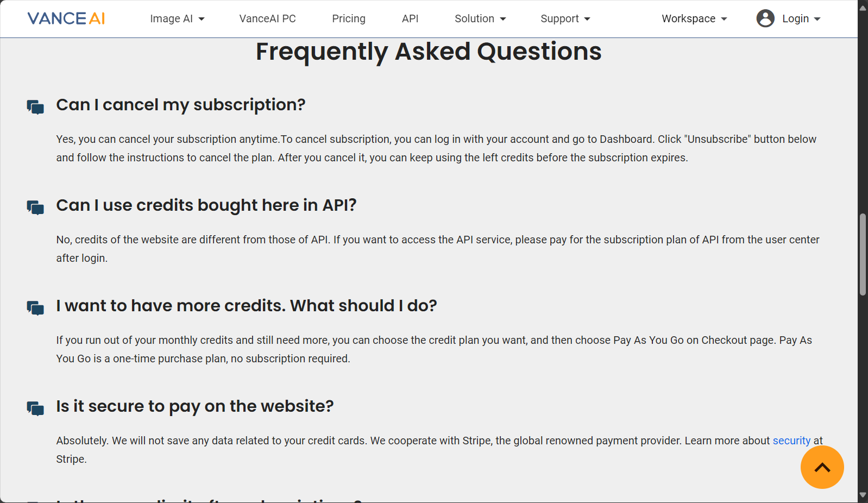The width and height of the screenshot is (868, 503).
Task: Expand the Solution dropdown menu
Action: 480,18
